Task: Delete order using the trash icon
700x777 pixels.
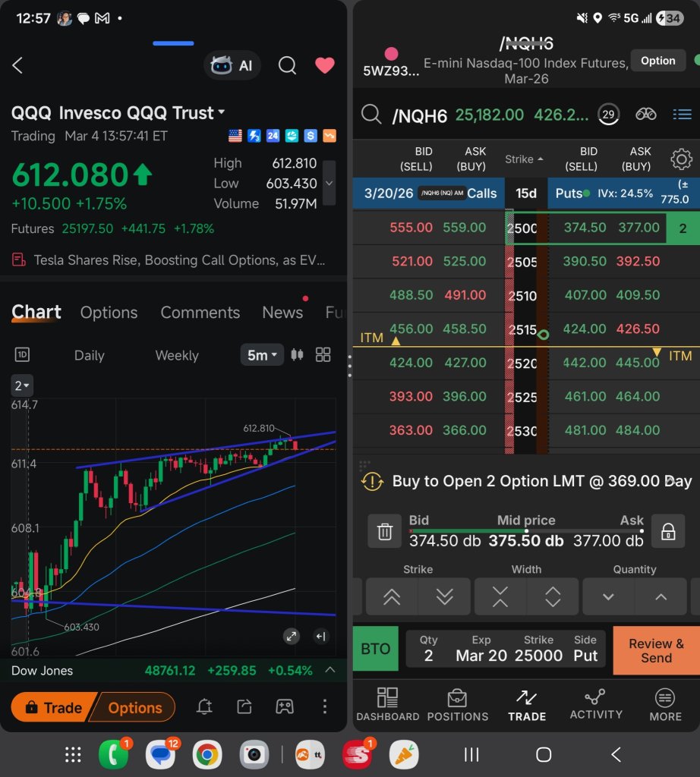Action: (385, 531)
